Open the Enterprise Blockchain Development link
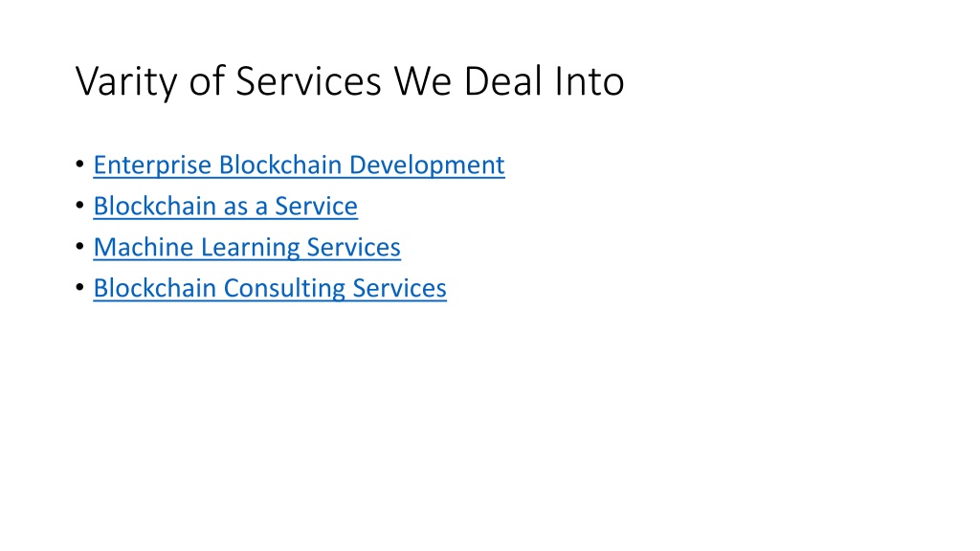Viewport: 980px width, 551px height. [299, 165]
